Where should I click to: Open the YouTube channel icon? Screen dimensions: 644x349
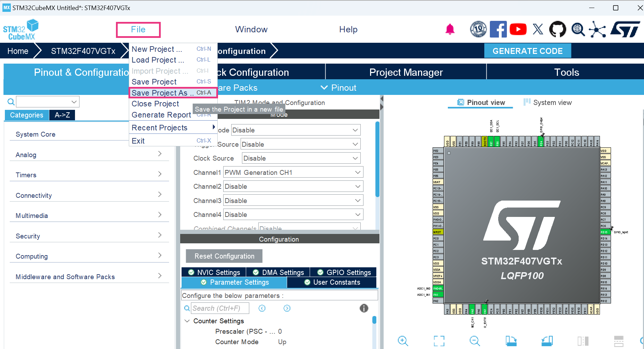click(x=518, y=29)
